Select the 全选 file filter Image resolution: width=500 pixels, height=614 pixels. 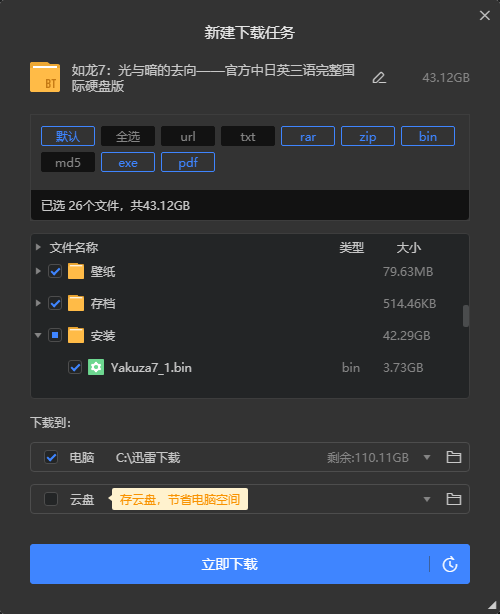tap(128, 136)
